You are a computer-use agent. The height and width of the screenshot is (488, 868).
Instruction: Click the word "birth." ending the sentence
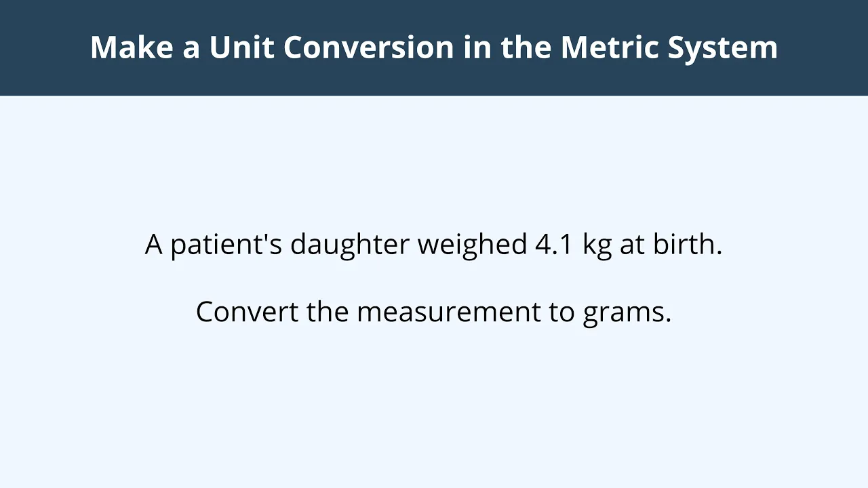[688, 243]
